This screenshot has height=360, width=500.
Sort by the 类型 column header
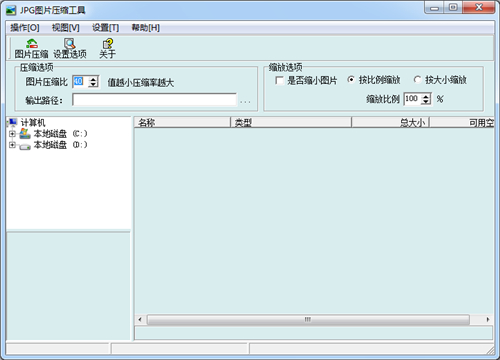(x=291, y=123)
